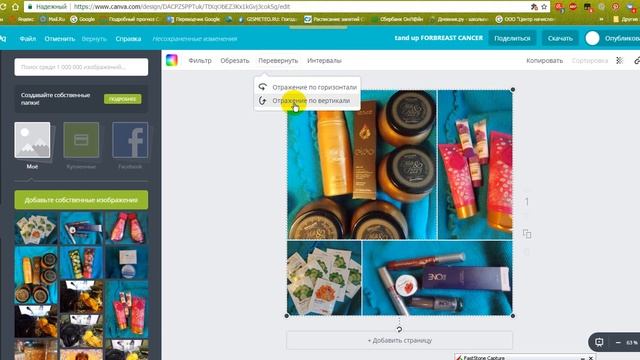This screenshot has height=360, width=640.
Task: Edit the design title FORBREAST CANCER
Action: [x=439, y=38]
